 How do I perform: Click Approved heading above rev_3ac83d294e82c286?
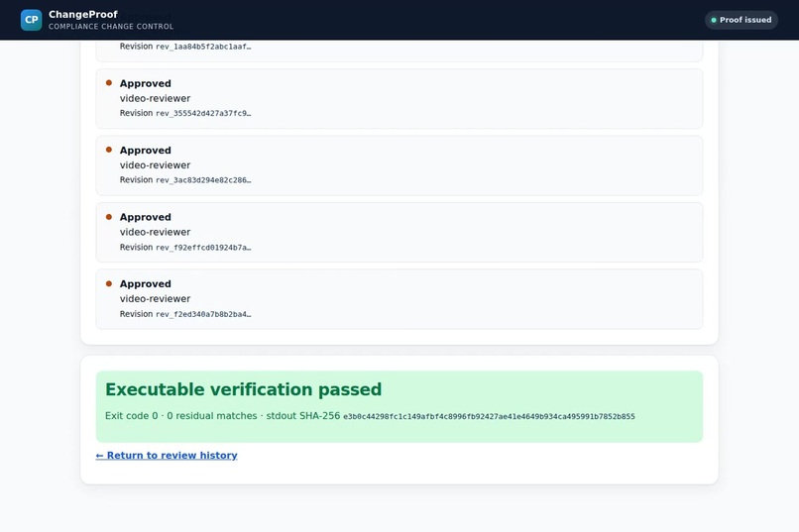click(145, 151)
